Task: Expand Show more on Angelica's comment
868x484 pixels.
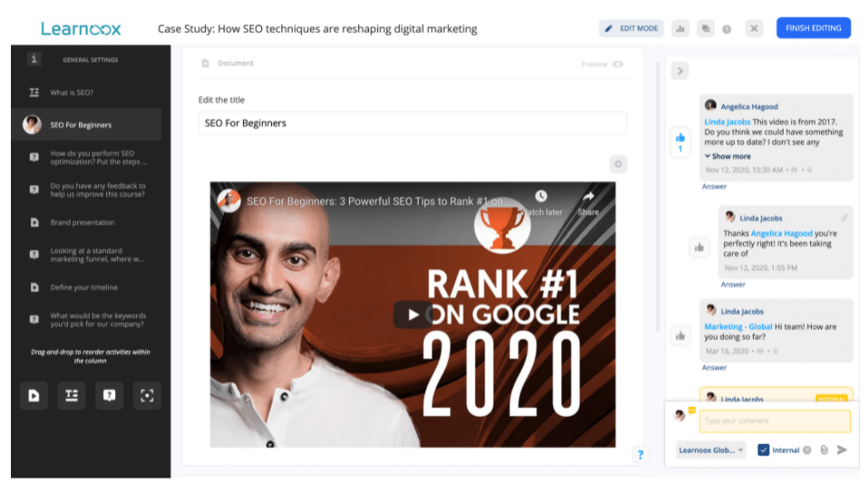Action: coord(728,157)
